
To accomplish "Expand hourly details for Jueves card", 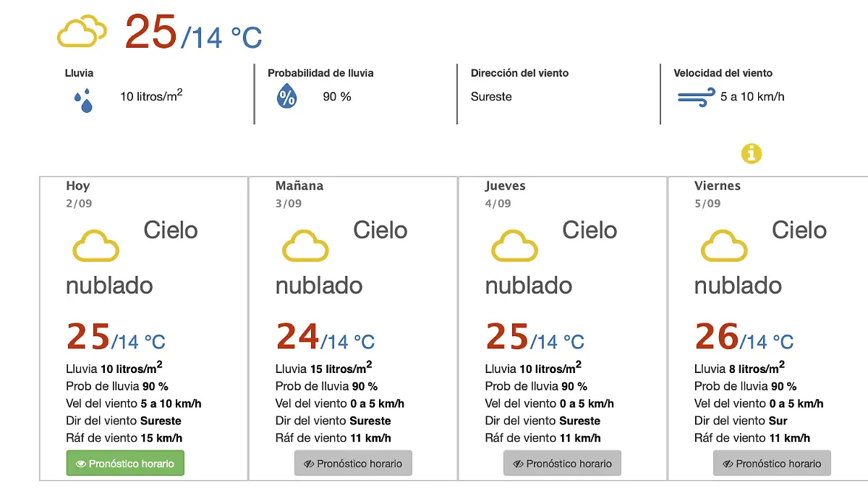I will (562, 463).
